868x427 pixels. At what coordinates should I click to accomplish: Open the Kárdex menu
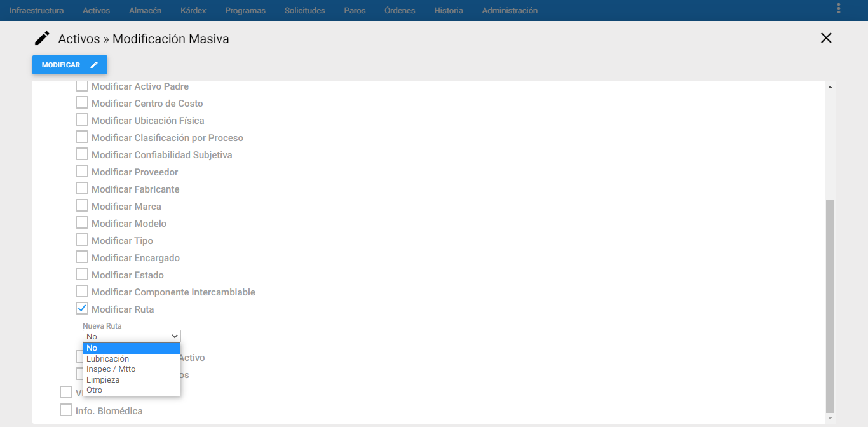[193, 11]
